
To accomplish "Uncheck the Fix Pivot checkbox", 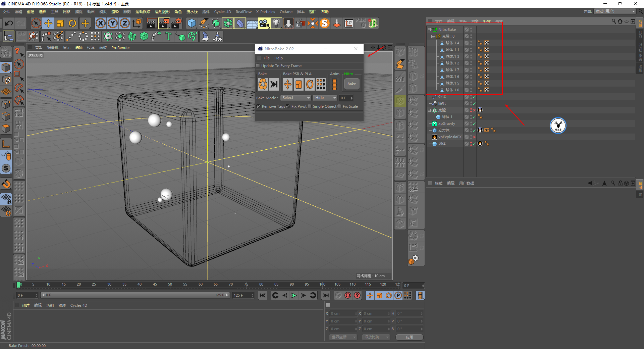I will click(x=288, y=106).
